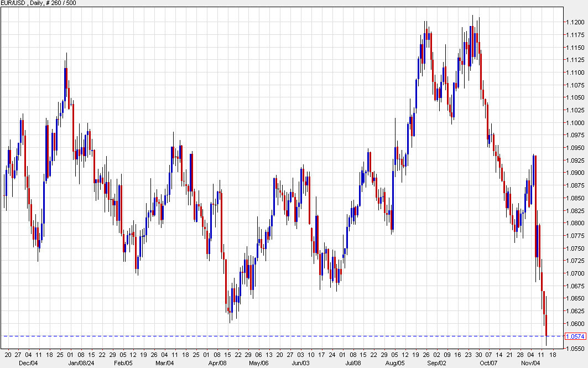The height and width of the screenshot is (368, 588).
Task: Click the EUR/USD chart title
Action: (x=14, y=3)
